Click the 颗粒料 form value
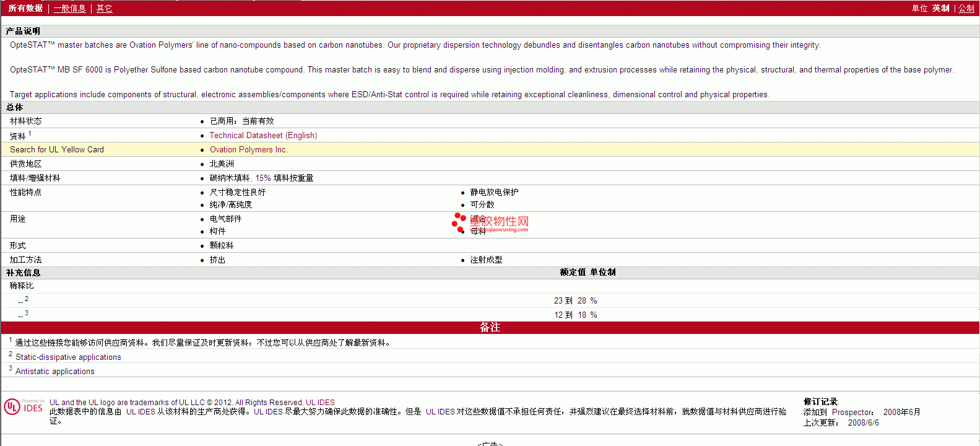The width and height of the screenshot is (980, 446). (x=222, y=245)
